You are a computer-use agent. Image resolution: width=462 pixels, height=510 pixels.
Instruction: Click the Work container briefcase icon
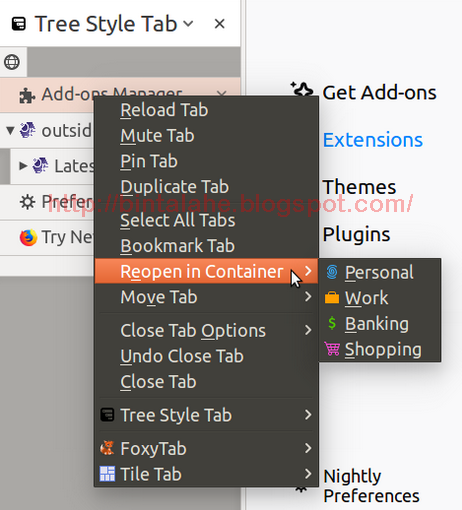(x=332, y=298)
